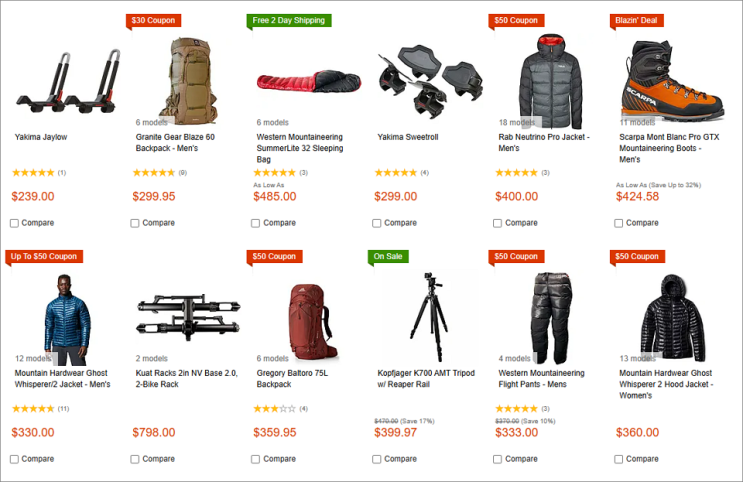Tick Compare box under Granite Gear backpack
The width and height of the screenshot is (743, 482).
pos(135,223)
